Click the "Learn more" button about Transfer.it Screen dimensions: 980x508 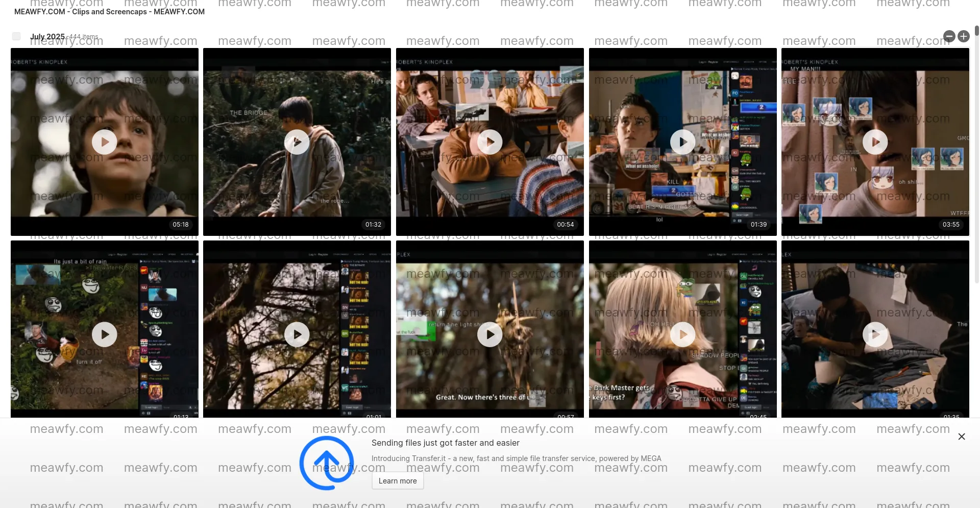point(397,480)
